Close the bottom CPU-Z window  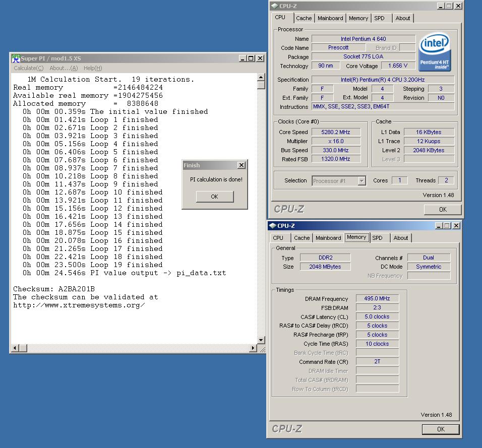456,226
